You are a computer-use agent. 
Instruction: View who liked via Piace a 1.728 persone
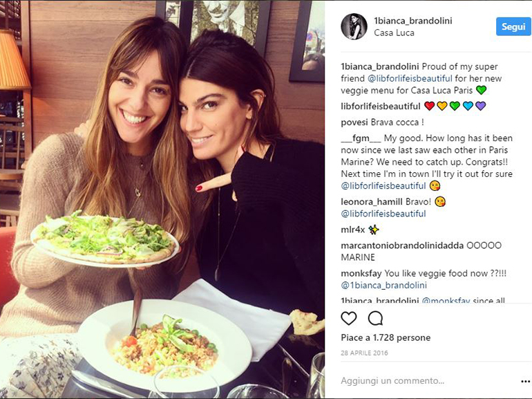[386, 337]
